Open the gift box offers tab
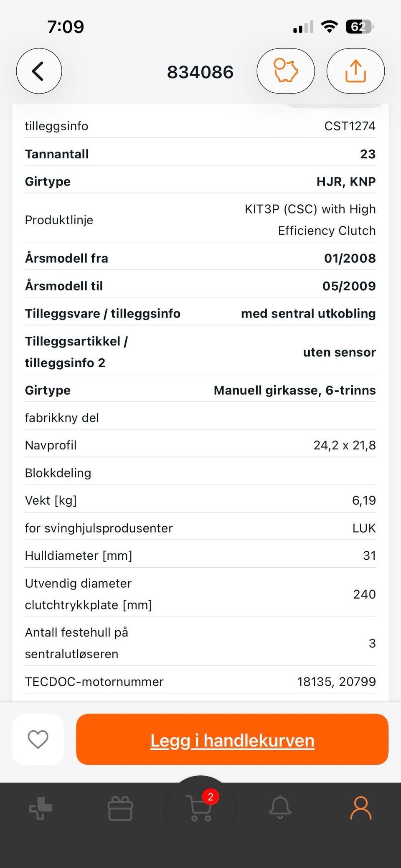 coord(120,808)
